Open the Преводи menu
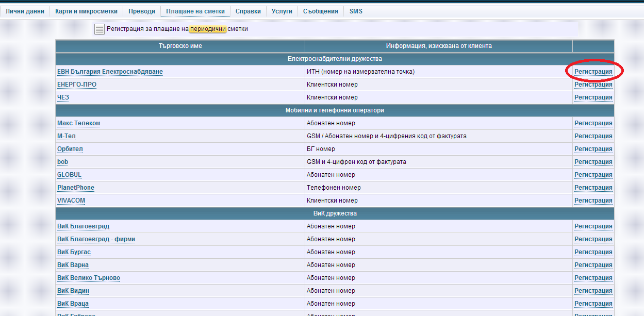This screenshot has width=644, height=316. [x=141, y=11]
